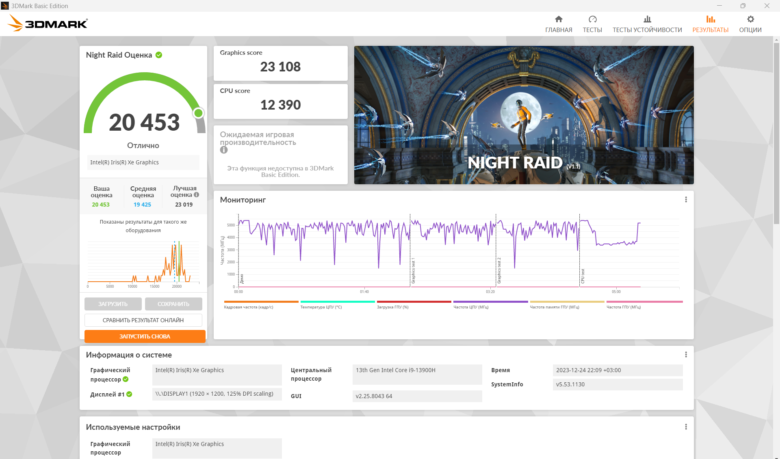This screenshot has height=459, width=780.
Task: Click ЗАПУСТИТЬ СНОВА orange button
Action: point(145,336)
